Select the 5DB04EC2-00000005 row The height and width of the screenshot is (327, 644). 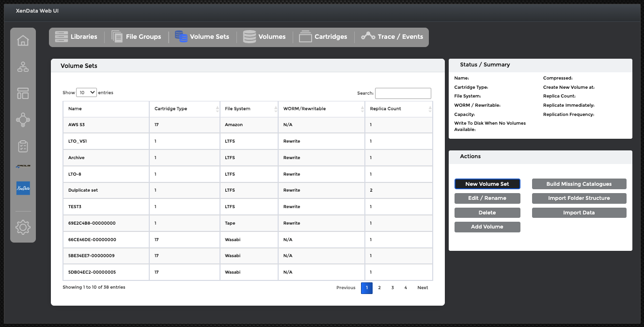tap(248, 272)
